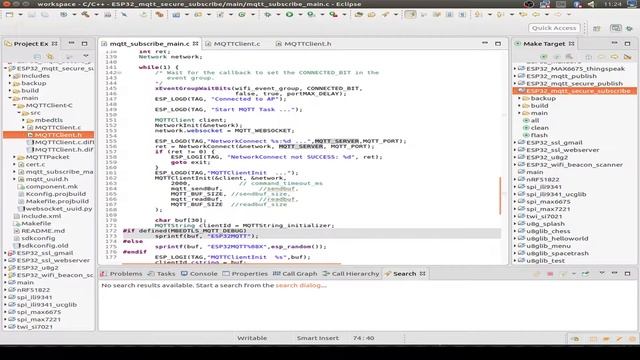Click the External Tools run icon

[x=333, y=14]
